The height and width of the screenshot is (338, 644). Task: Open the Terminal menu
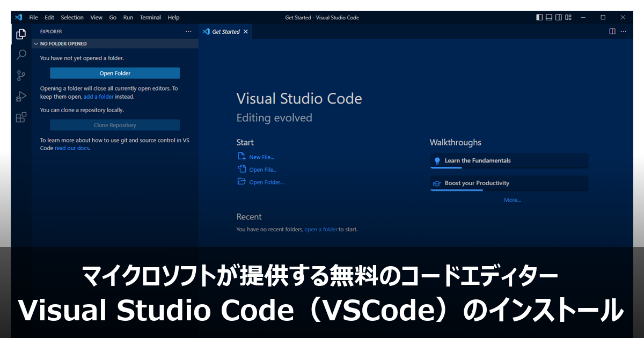coord(150,17)
